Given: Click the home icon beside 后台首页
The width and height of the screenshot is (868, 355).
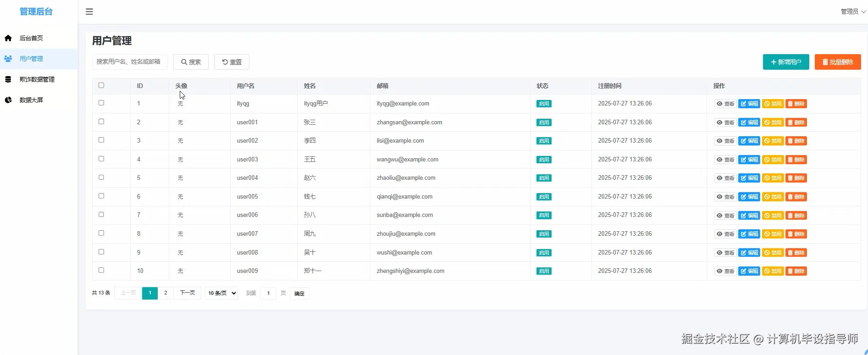Looking at the screenshot, I should coord(8,38).
